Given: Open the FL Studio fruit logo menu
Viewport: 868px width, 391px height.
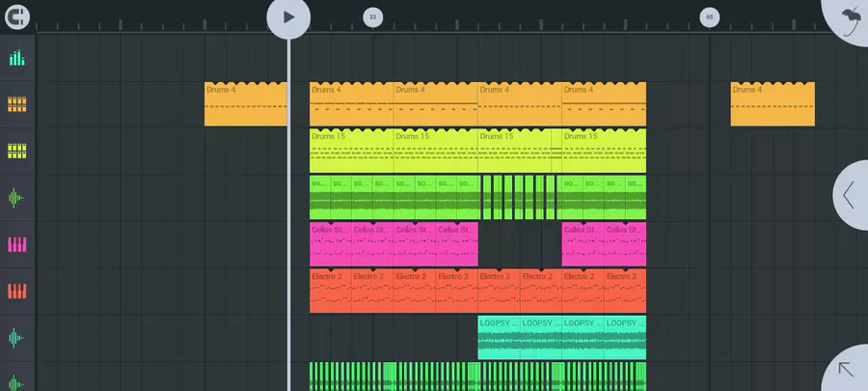Looking at the screenshot, I should tap(849, 19).
